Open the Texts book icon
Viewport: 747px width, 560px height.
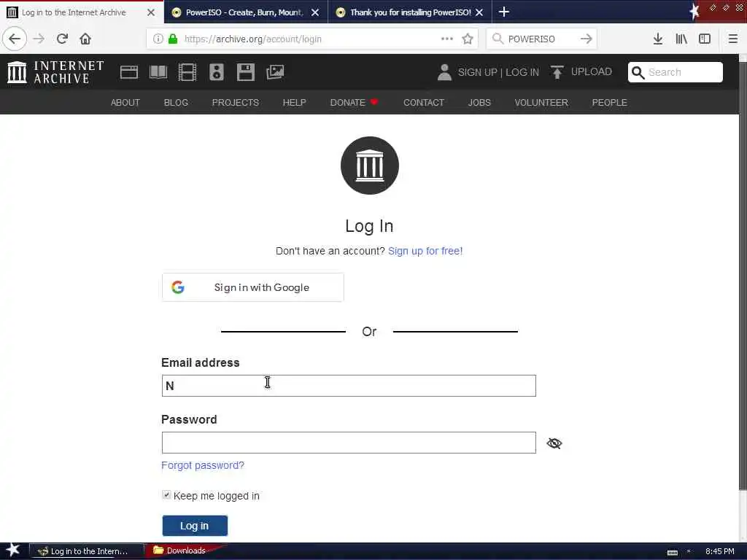click(x=158, y=72)
